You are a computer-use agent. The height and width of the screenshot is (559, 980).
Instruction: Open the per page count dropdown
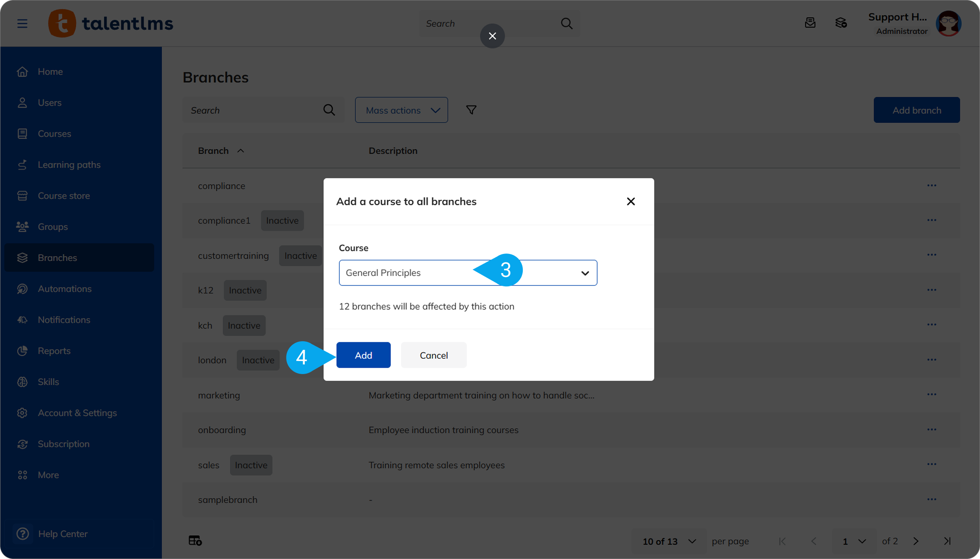[668, 541]
